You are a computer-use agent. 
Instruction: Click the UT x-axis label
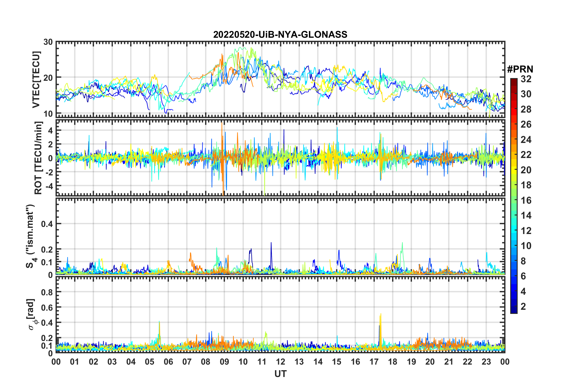click(x=280, y=374)
